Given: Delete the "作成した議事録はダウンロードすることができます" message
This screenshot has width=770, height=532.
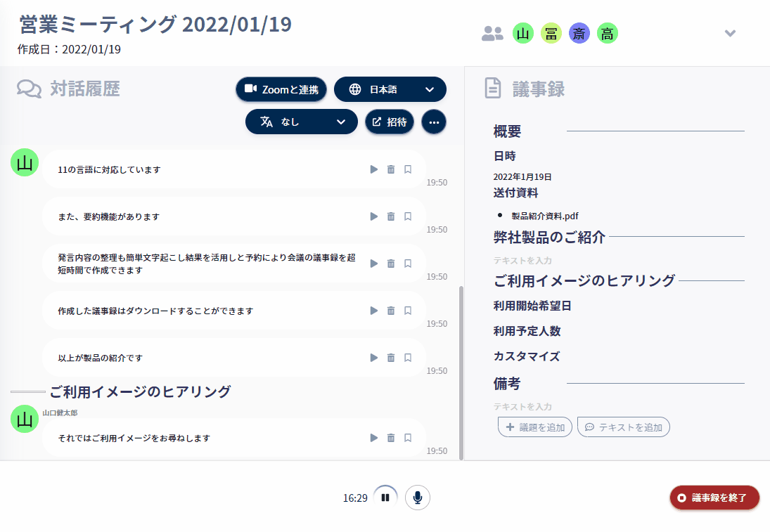Looking at the screenshot, I should [390, 310].
